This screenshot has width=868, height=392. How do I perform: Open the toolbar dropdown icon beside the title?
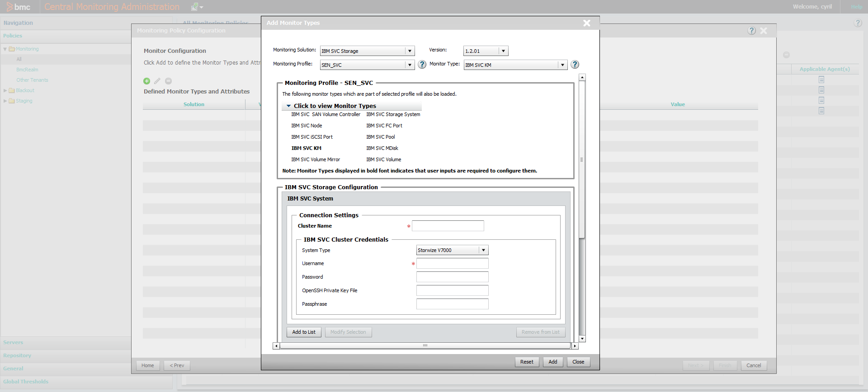(x=197, y=7)
